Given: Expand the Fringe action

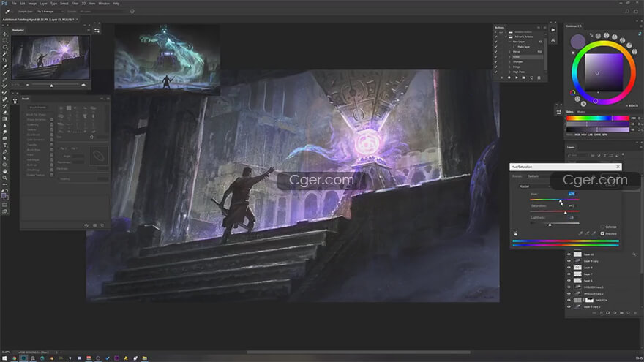Looking at the screenshot, I should [x=509, y=67].
